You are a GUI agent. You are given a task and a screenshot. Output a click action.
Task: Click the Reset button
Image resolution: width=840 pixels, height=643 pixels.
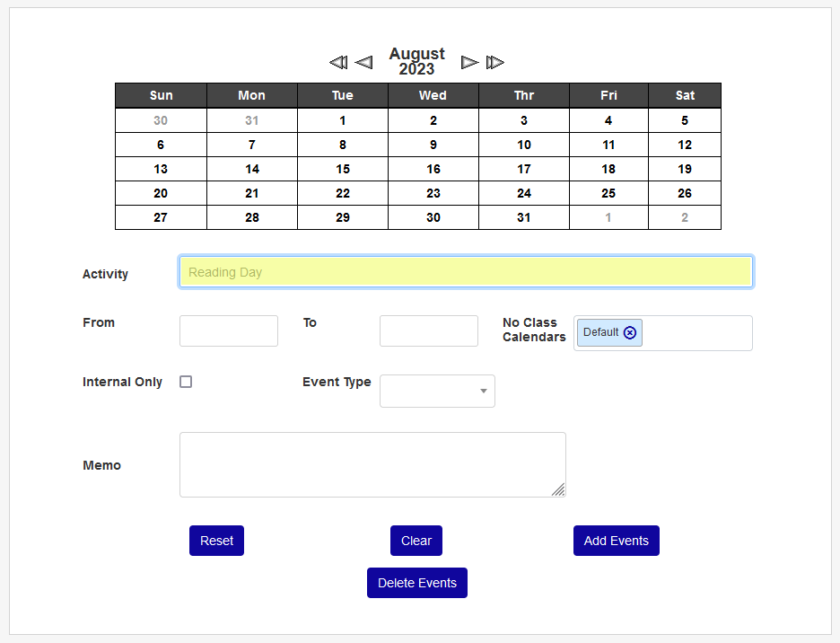pos(216,541)
